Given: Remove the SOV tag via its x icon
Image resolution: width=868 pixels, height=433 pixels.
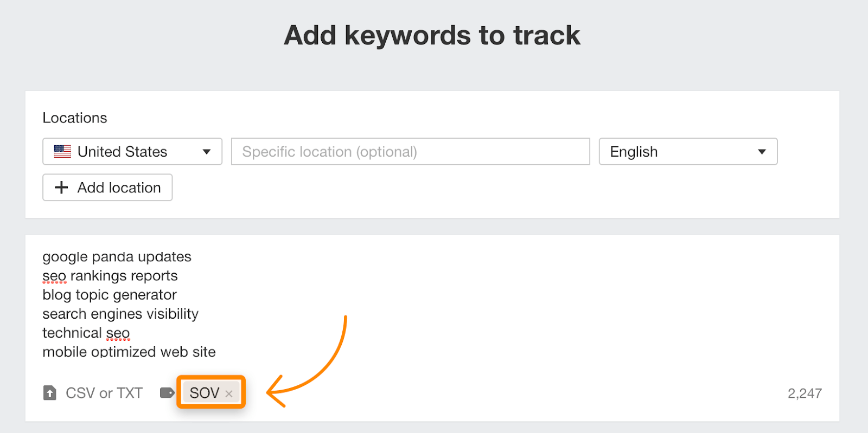Looking at the screenshot, I should pos(228,393).
